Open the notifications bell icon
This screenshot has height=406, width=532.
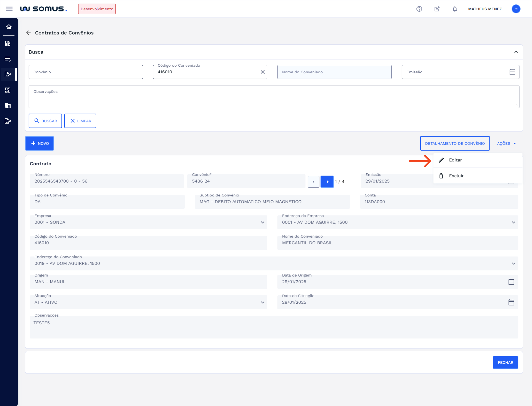(x=455, y=9)
